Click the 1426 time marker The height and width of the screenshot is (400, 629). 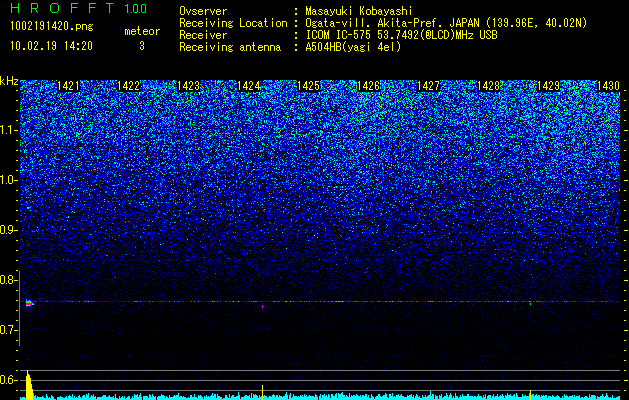pos(368,86)
